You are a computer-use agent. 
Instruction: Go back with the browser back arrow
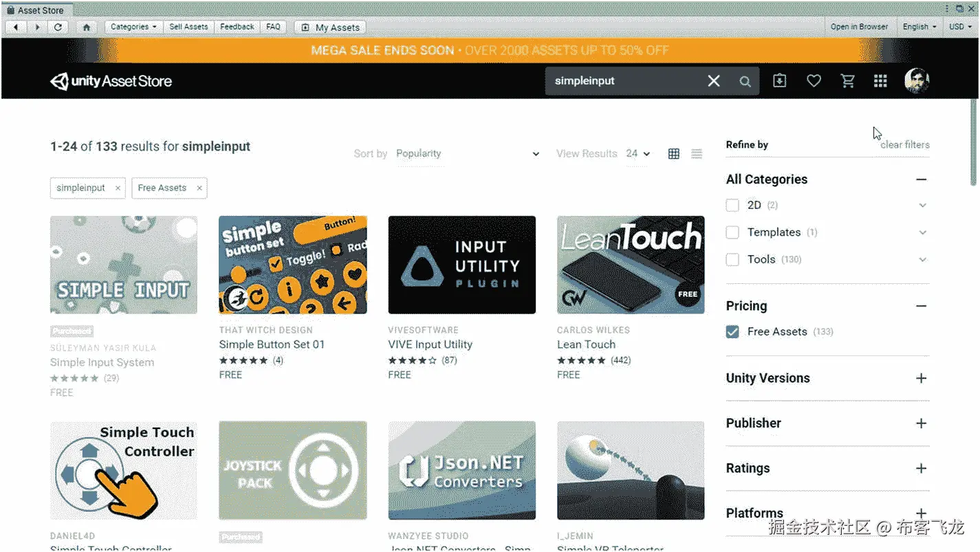(x=16, y=27)
